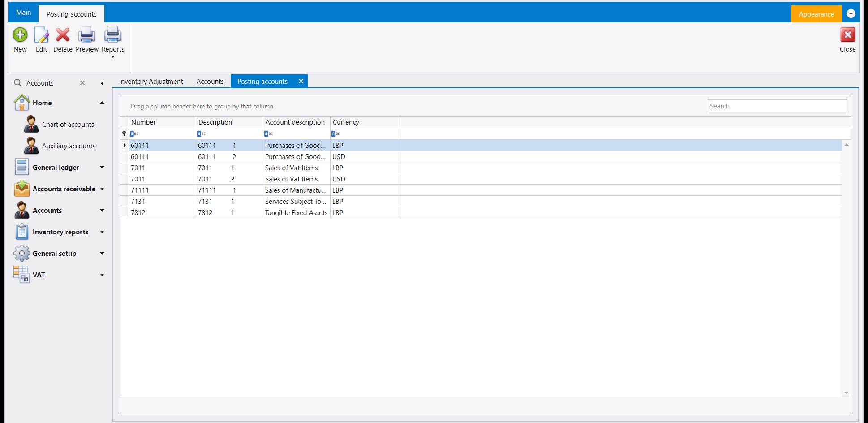This screenshot has height=423, width=868.
Task: Click the green New button icon
Action: click(x=20, y=35)
